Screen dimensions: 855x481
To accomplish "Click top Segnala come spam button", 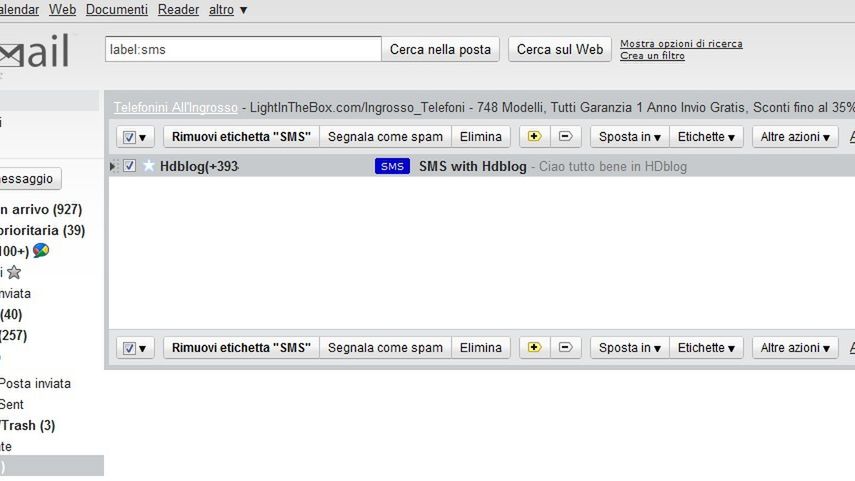I will point(385,137).
